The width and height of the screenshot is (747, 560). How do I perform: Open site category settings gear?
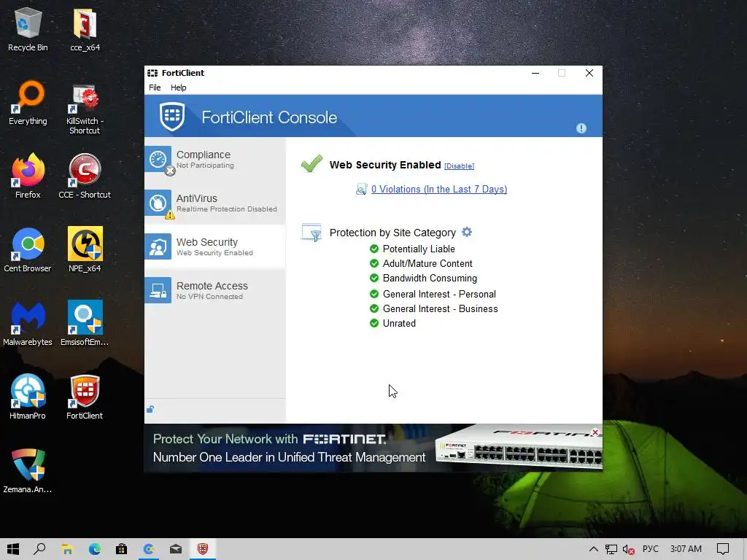coord(467,232)
